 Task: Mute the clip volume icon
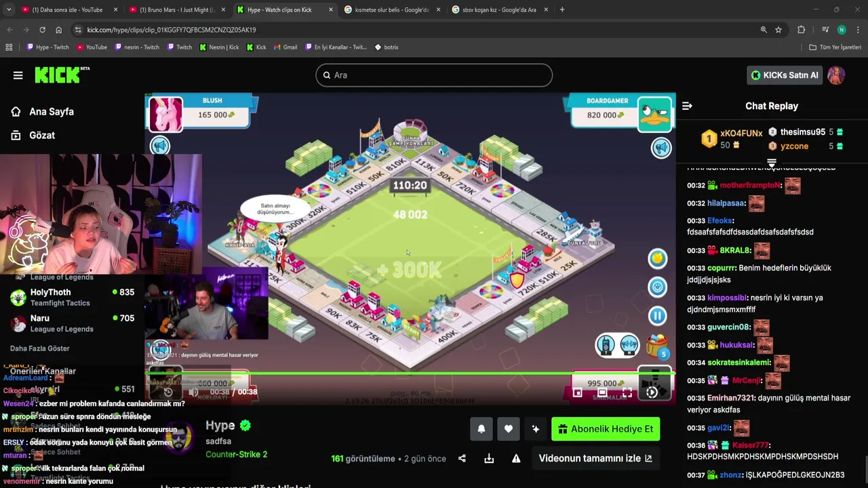(x=194, y=392)
